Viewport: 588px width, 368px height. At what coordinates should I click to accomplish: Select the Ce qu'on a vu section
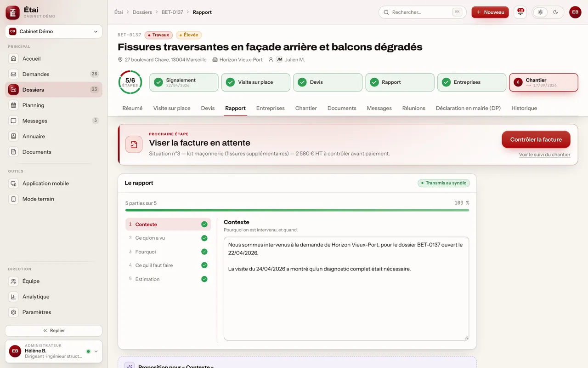tap(168, 238)
